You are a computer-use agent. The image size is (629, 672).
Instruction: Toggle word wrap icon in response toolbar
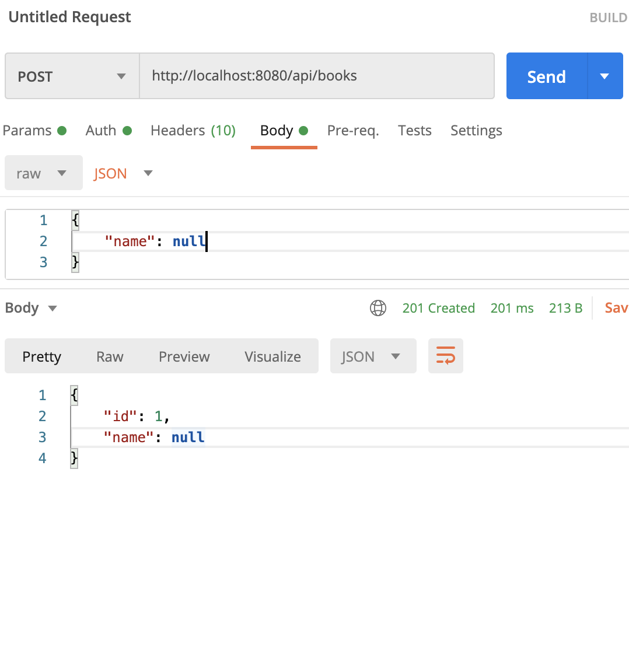tap(445, 356)
